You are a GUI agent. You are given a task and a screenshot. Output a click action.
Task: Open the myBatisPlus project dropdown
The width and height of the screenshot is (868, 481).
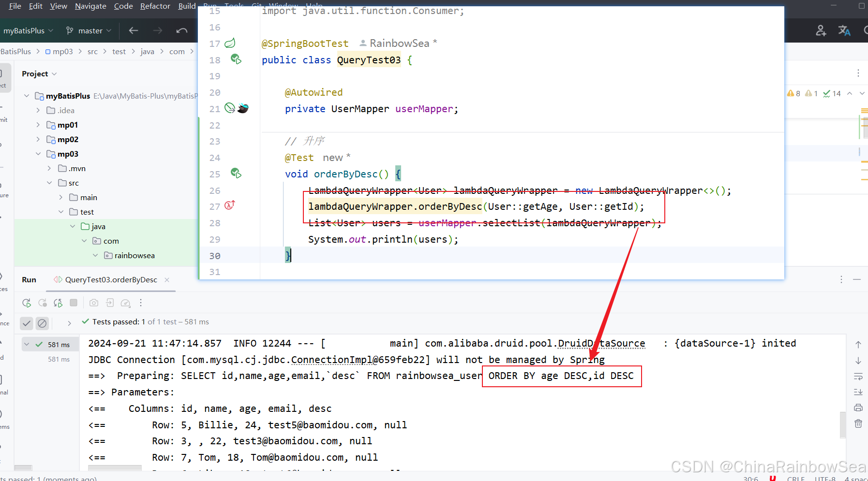pos(28,30)
